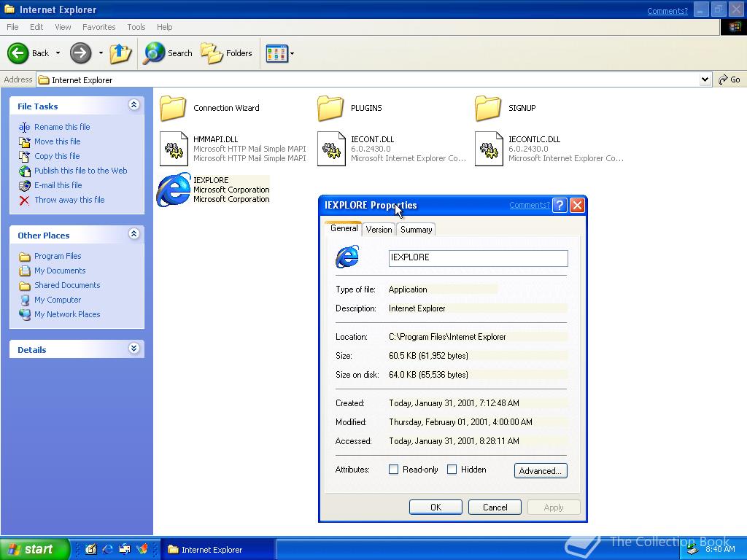
Task: Click Throw away this file
Action: [69, 200]
